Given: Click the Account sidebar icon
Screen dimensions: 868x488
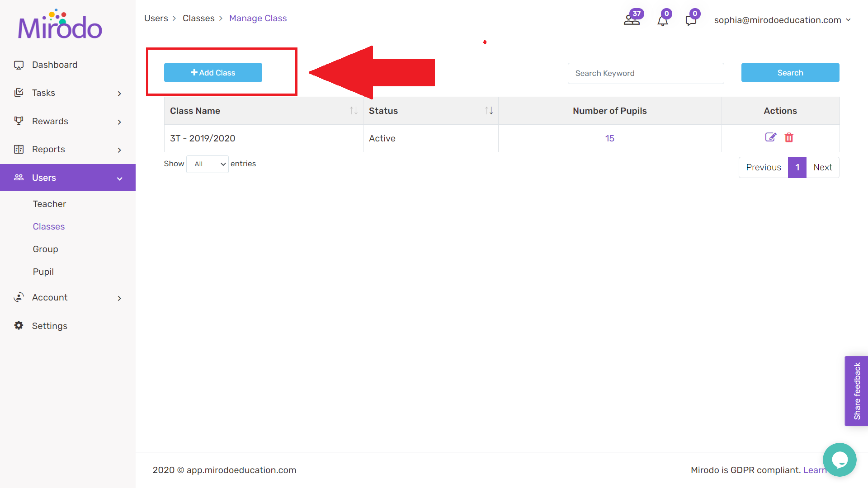Looking at the screenshot, I should coord(19,297).
